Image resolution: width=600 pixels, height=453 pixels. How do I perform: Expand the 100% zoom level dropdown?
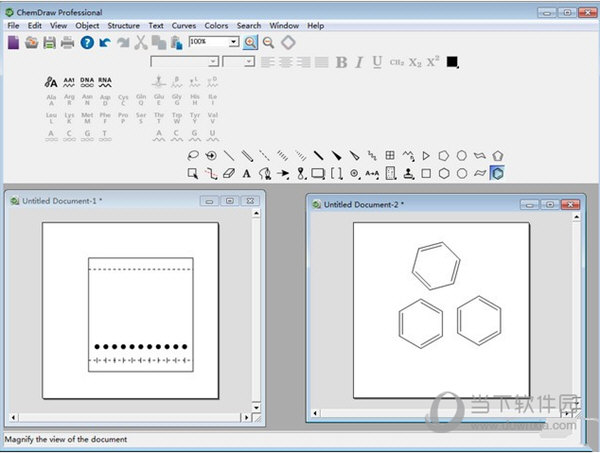234,42
